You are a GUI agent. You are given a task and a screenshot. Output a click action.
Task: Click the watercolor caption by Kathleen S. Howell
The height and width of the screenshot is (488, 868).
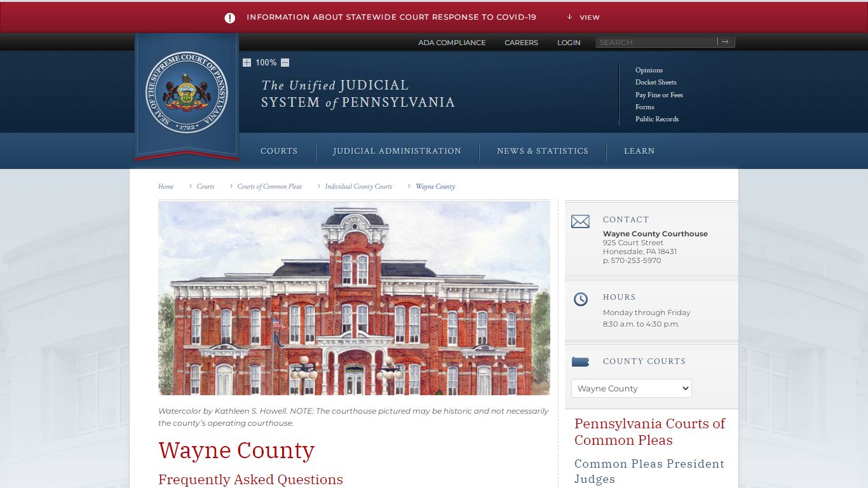[353, 417]
